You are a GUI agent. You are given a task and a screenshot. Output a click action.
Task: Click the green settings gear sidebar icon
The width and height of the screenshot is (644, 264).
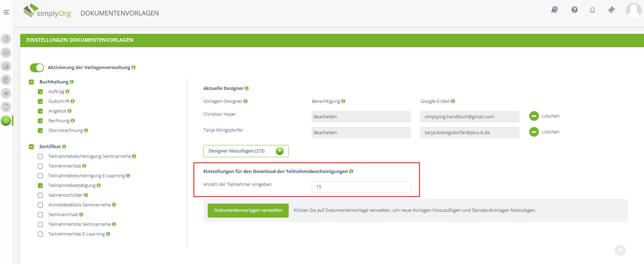[x=6, y=121]
